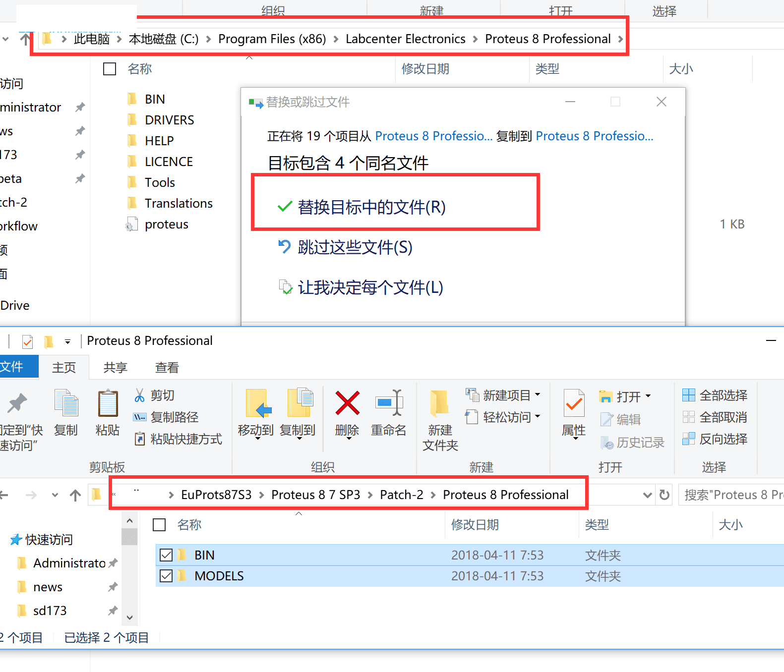Open the Open (打开) ribbon dropdown
Image resolution: width=784 pixels, height=672 pixels.
(x=625, y=396)
